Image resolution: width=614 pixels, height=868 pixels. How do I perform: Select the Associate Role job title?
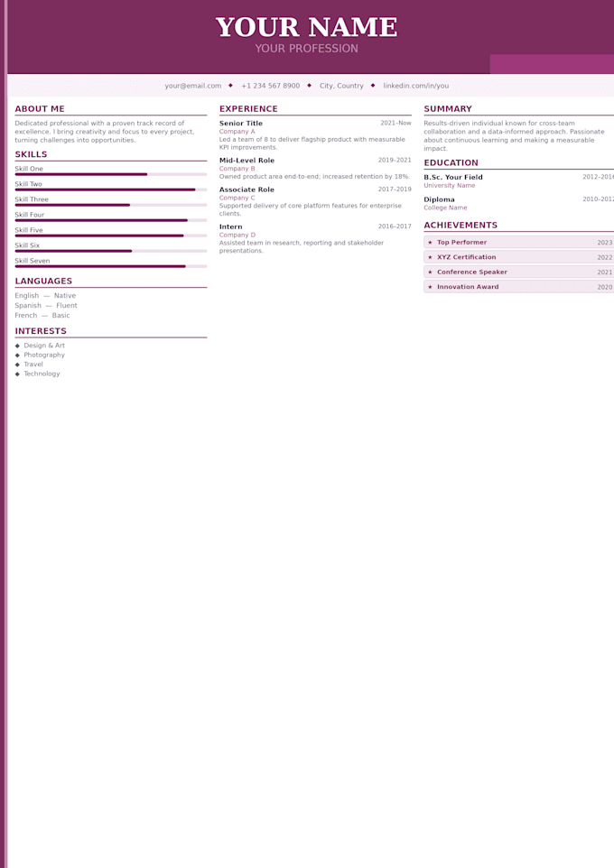point(247,189)
